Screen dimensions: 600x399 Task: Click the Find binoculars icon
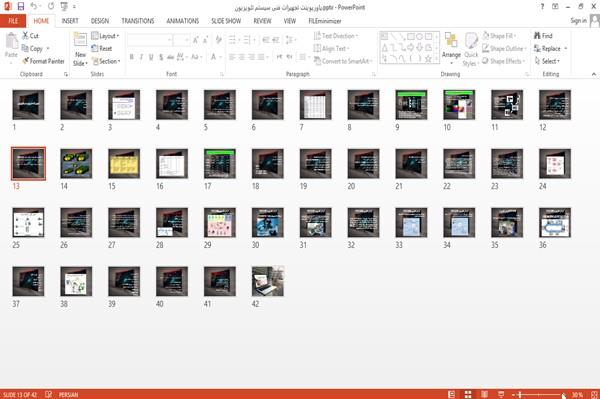tap(537, 36)
